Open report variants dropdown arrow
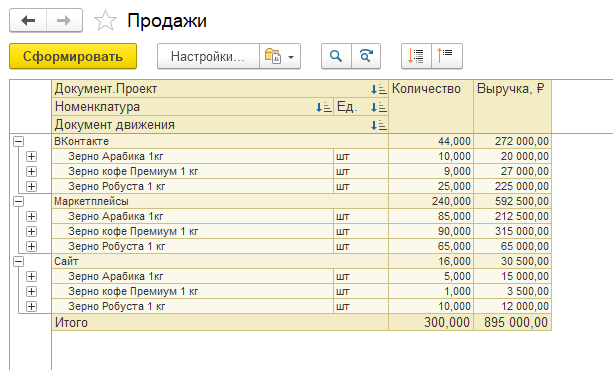Image resolution: width=613 pixels, height=370 pixels. point(291,57)
